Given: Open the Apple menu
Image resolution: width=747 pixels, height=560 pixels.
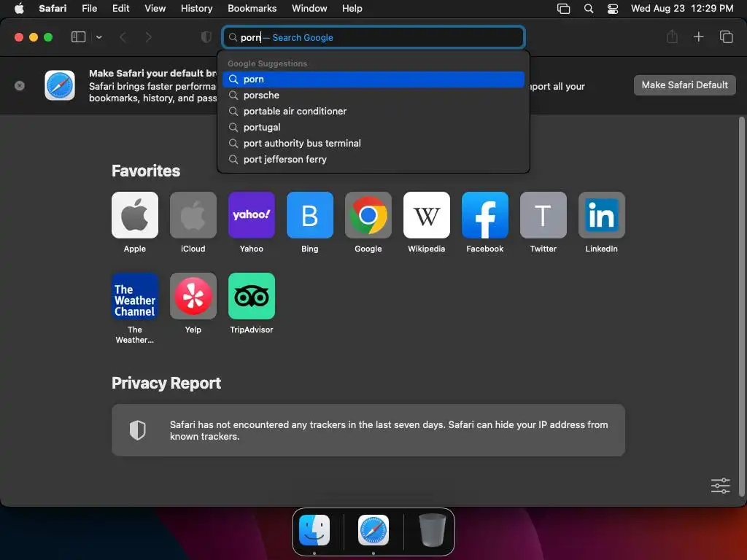Looking at the screenshot, I should 19,9.
